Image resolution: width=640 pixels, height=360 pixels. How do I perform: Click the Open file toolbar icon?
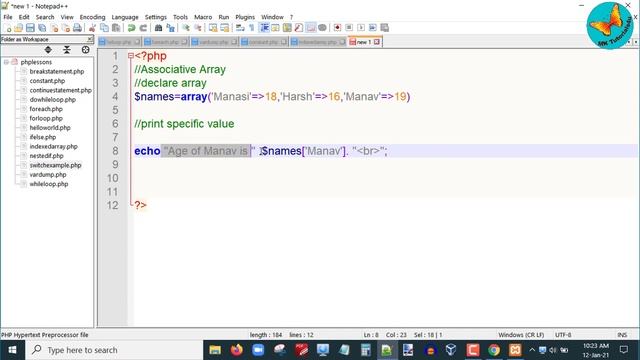[x=18, y=28]
